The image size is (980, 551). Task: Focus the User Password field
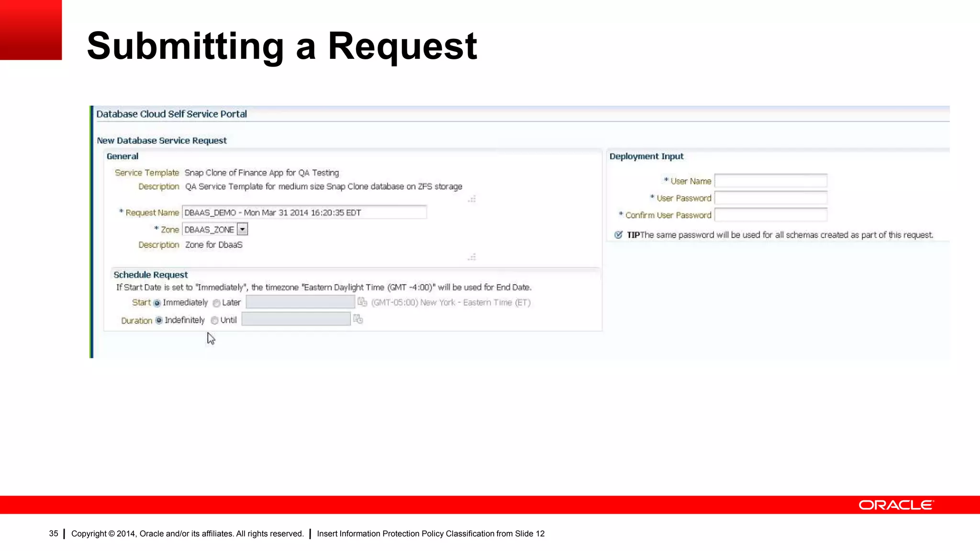click(x=771, y=198)
